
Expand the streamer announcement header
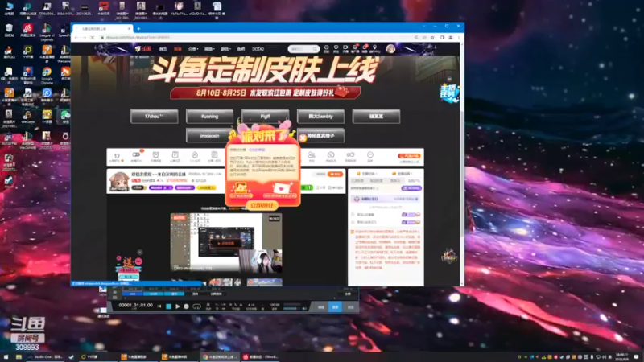pyautogui.click(x=366, y=174)
